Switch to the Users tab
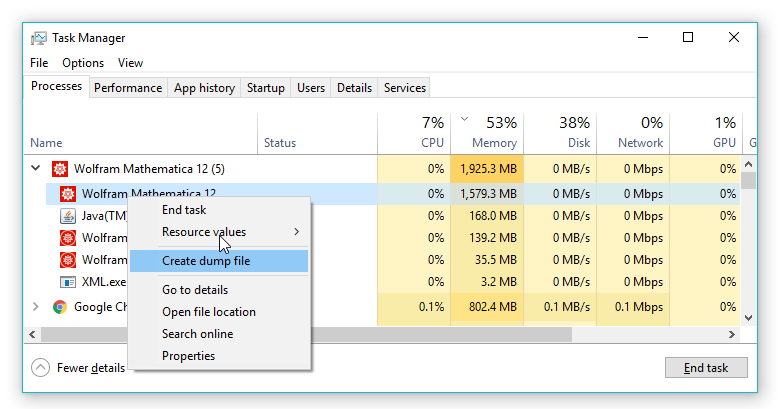Viewport: 781px width, 409px height. (311, 88)
